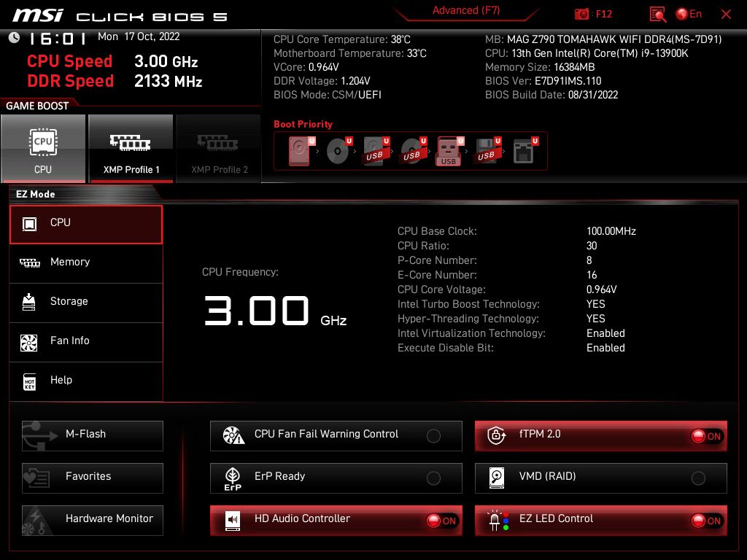This screenshot has height=560, width=747.
Task: Open the Storage section in the sidebar
Action: [86, 303]
